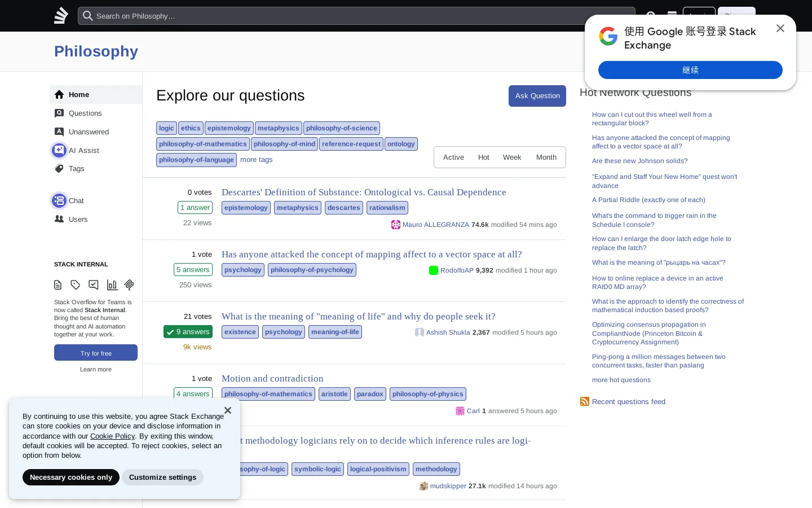Close the Google sign-in popup

pyautogui.click(x=780, y=28)
